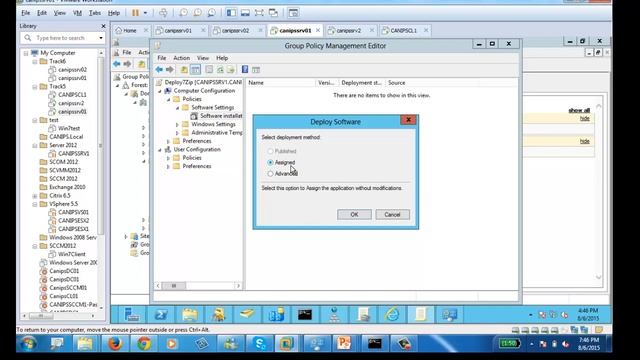The height and width of the screenshot is (360, 640).
Task: Select the Advanced deployment method
Action: [270, 174]
